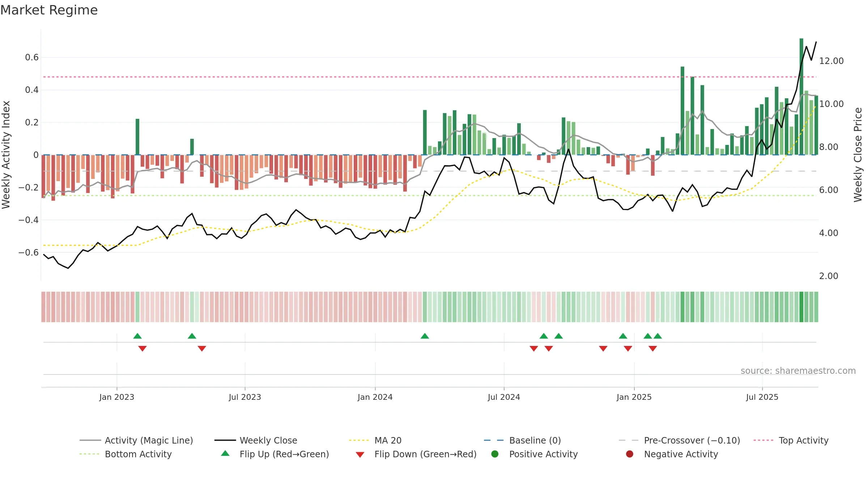
Task: Click the source: sharemaestro.com text
Action: click(798, 371)
